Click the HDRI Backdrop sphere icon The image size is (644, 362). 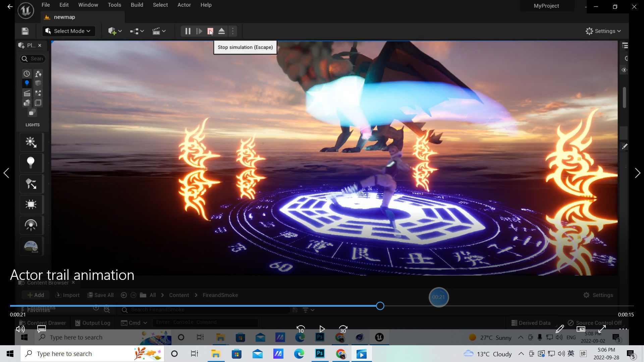click(31, 246)
